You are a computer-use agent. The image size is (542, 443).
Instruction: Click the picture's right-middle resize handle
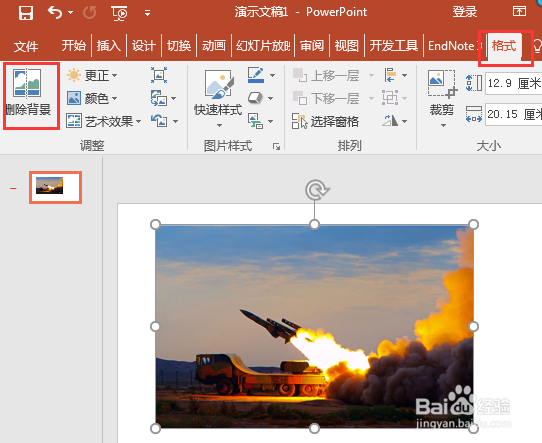[x=473, y=326]
